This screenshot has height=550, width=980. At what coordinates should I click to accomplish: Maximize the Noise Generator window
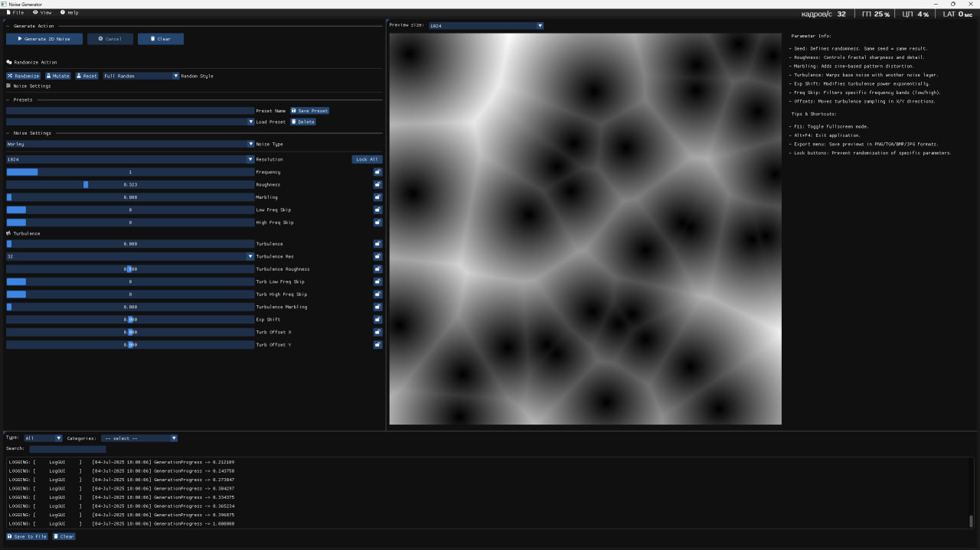click(953, 4)
